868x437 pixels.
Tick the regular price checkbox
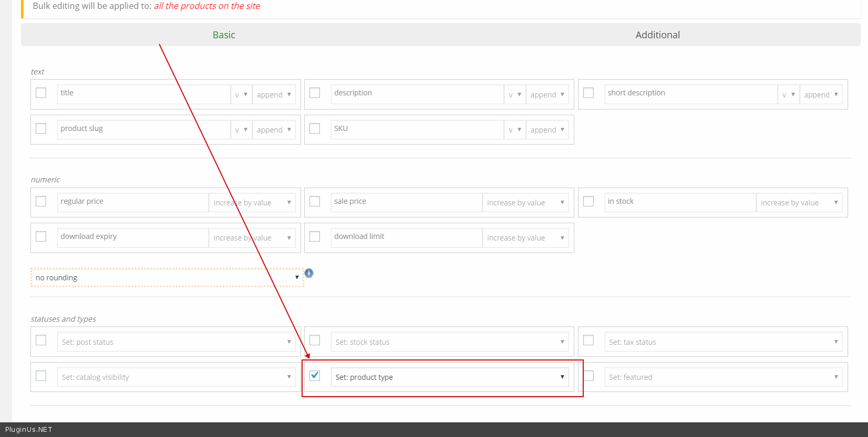point(41,201)
